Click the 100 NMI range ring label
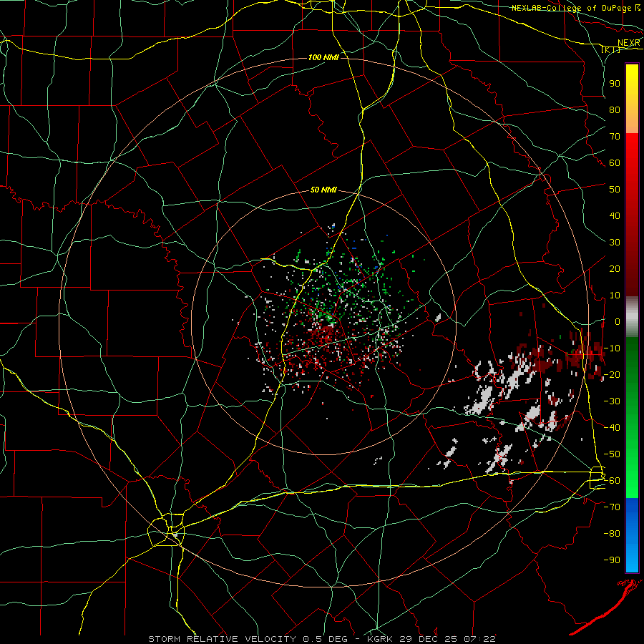The height and width of the screenshot is (644, 644). (x=323, y=57)
